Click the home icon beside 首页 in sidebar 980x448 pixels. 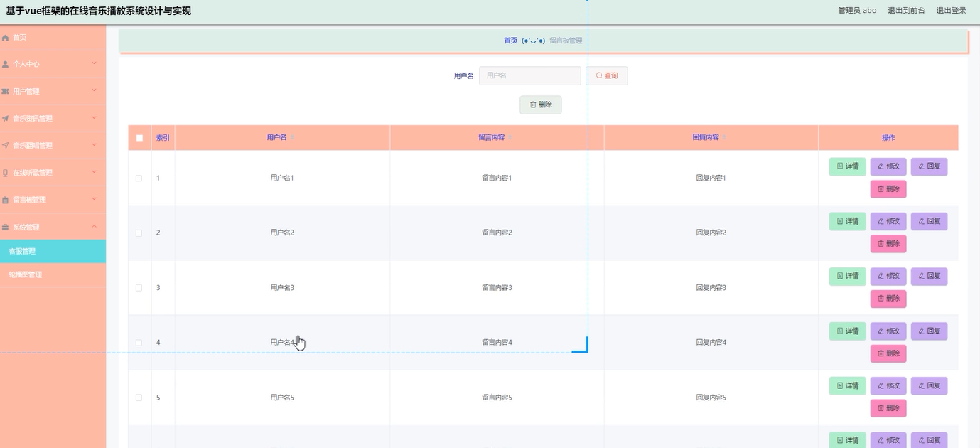point(6,37)
